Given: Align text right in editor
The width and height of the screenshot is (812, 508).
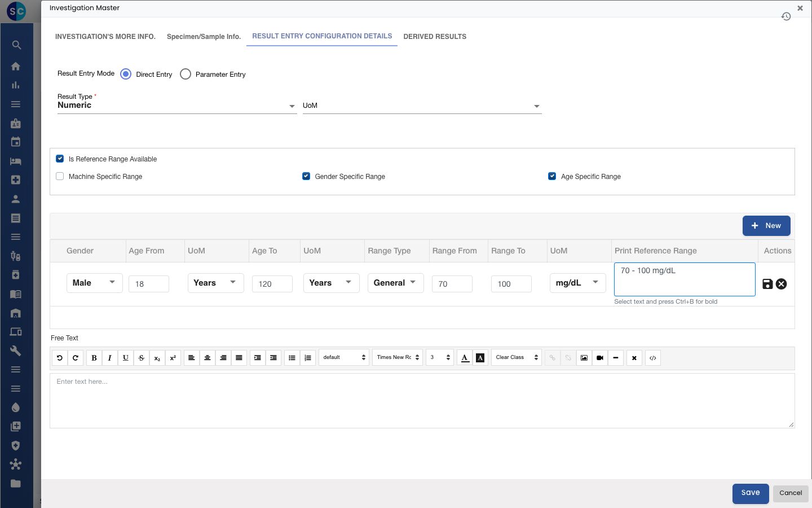Looking at the screenshot, I should click(223, 358).
